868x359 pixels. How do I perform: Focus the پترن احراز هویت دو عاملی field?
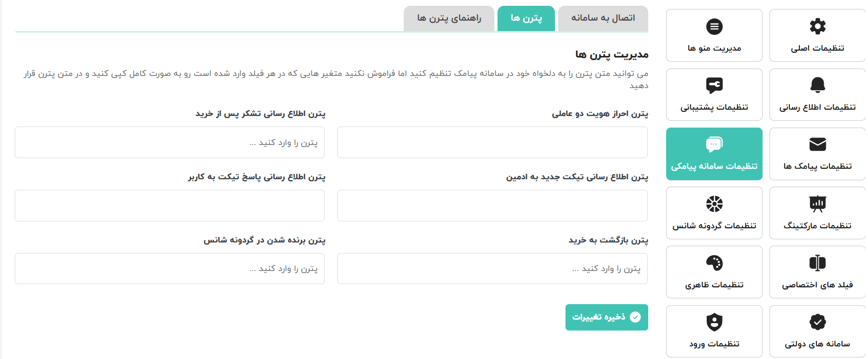click(x=492, y=142)
